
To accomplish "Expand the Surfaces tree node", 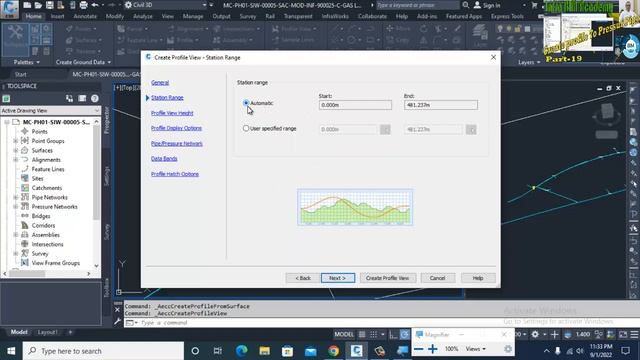I will click(x=16, y=150).
